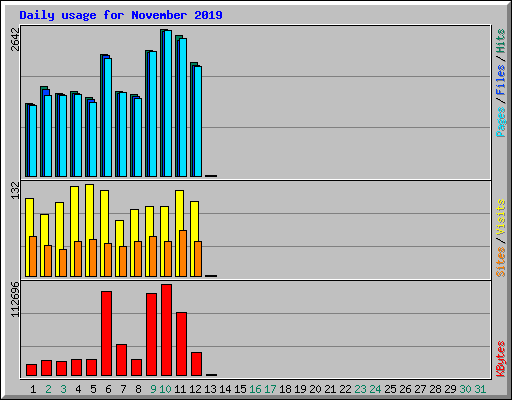The image size is (512, 400).
Task: Select the red KBytes bar for day 12
Action: pos(196,364)
